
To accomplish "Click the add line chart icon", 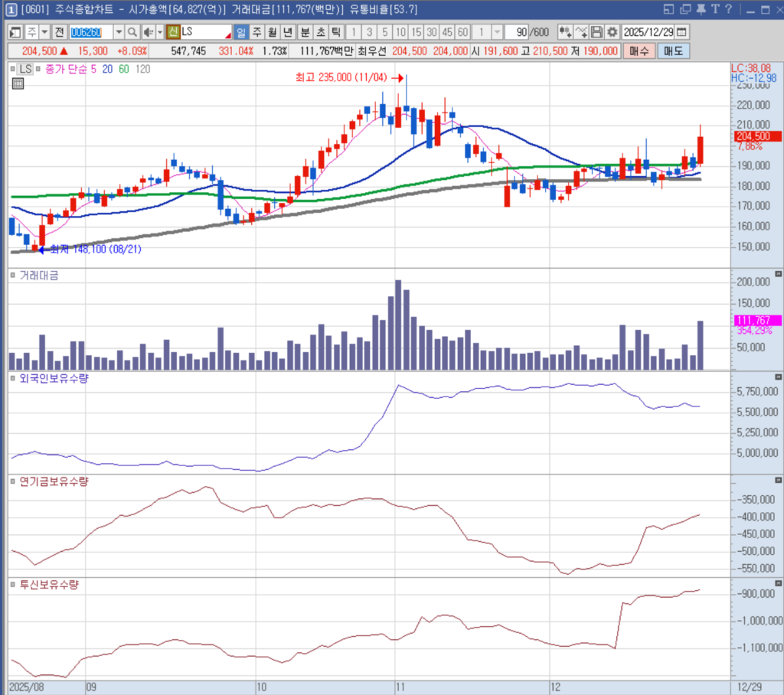I will click(581, 32).
